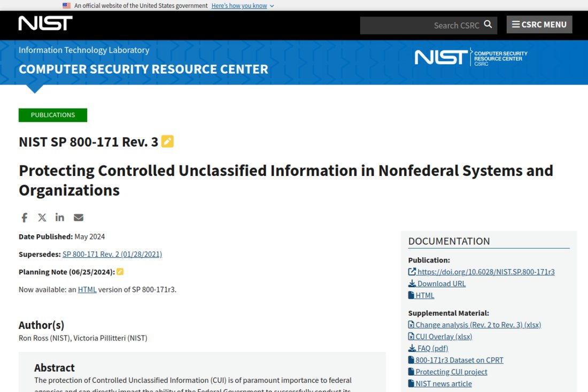Expand "Here's how you know" dropdown
The width and height of the screenshot is (588, 392).
pos(243,6)
